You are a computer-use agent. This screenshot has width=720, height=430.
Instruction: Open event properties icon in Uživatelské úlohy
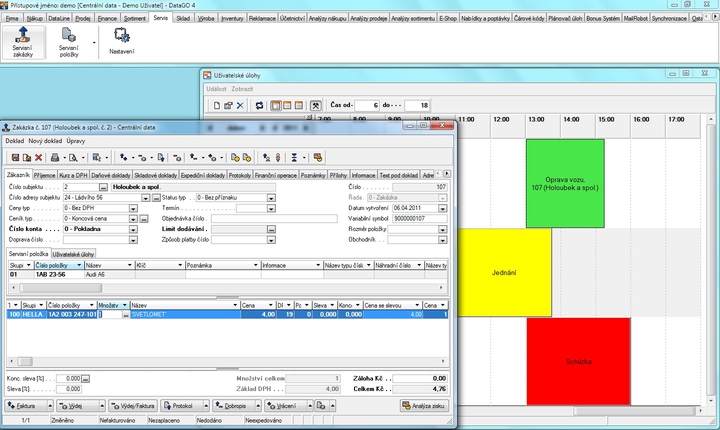pyautogui.click(x=228, y=105)
